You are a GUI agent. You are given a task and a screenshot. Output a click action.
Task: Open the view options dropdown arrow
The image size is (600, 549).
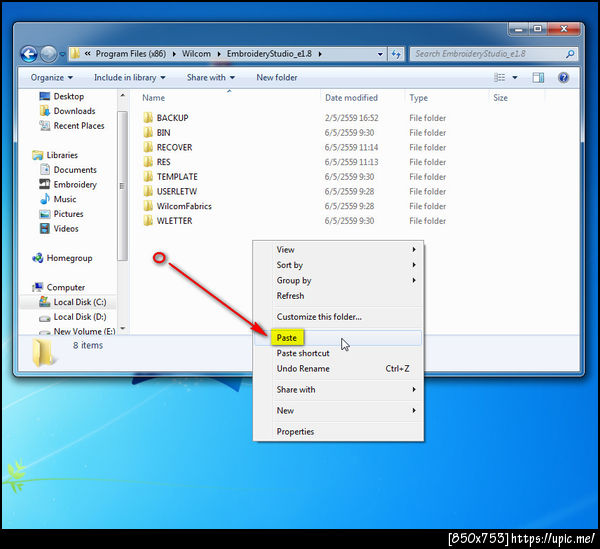coord(515,78)
